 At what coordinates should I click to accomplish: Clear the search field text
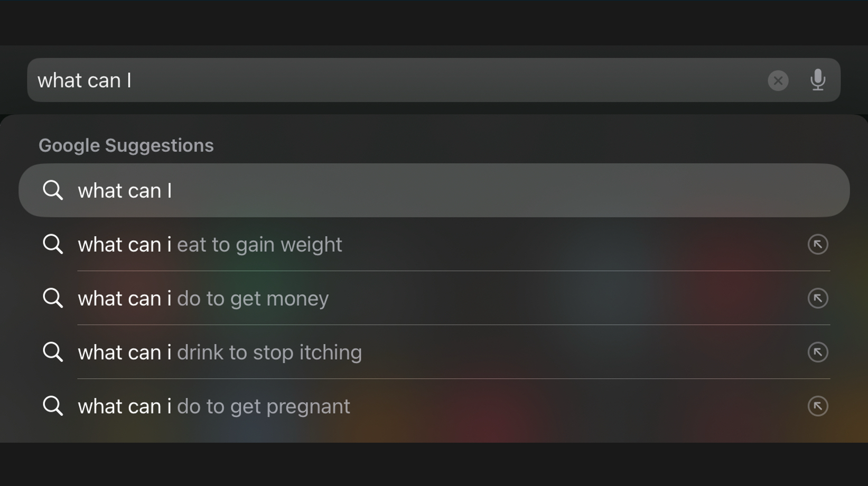[x=778, y=80]
